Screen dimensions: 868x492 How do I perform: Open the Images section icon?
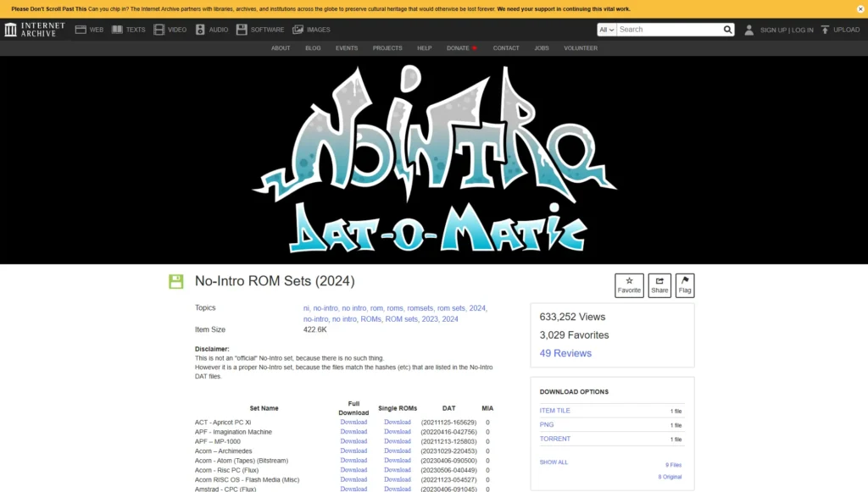tap(298, 30)
